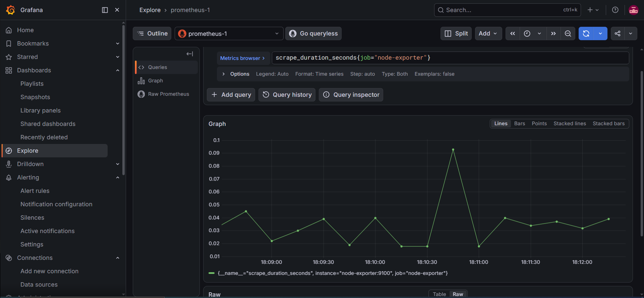
Task: Click the share icon in toolbar
Action: 618,33
